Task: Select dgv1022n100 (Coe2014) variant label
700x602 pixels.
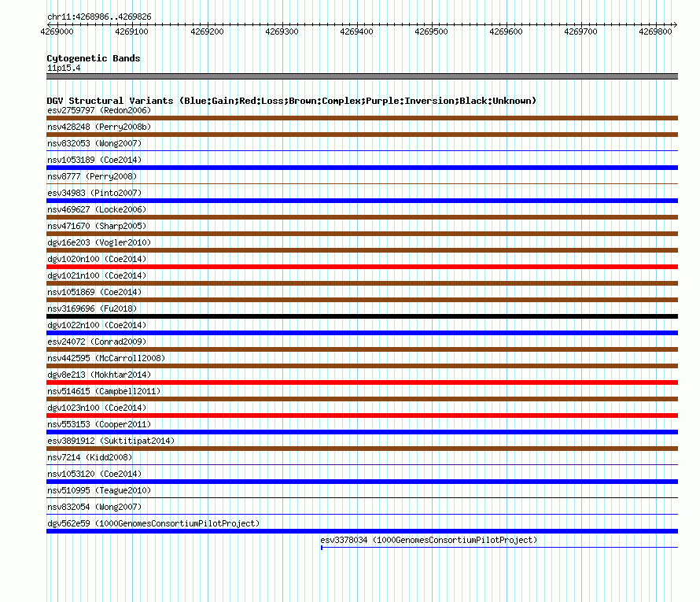Action: [97, 325]
